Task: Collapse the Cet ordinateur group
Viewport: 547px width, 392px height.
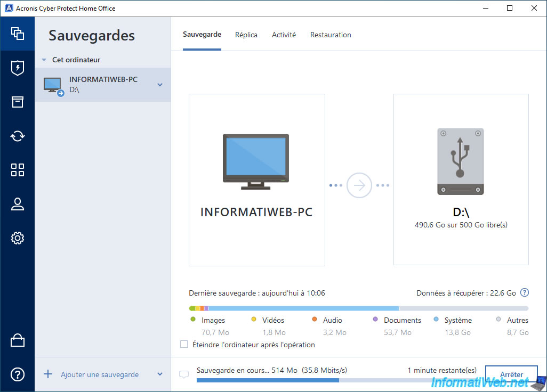Action: pos(44,60)
